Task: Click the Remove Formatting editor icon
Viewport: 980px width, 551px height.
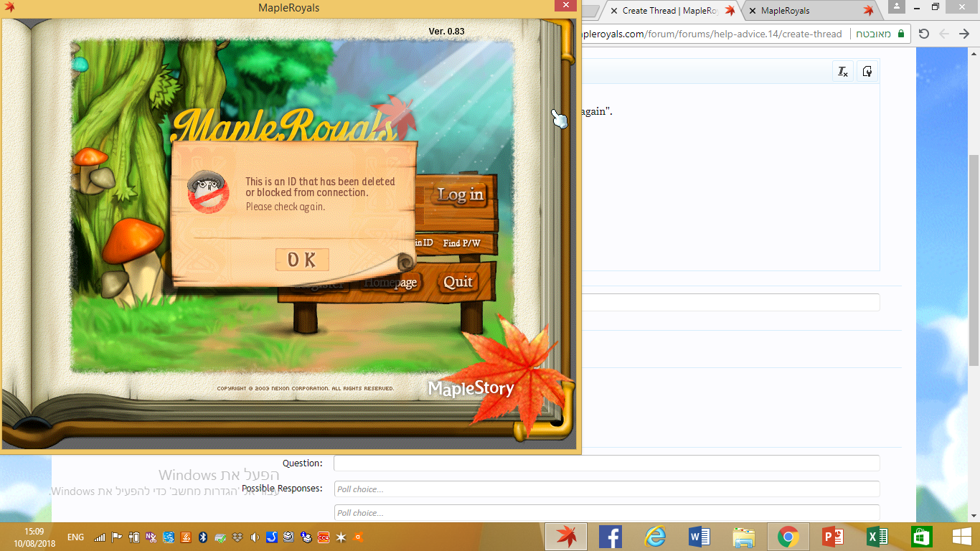Action: [843, 71]
